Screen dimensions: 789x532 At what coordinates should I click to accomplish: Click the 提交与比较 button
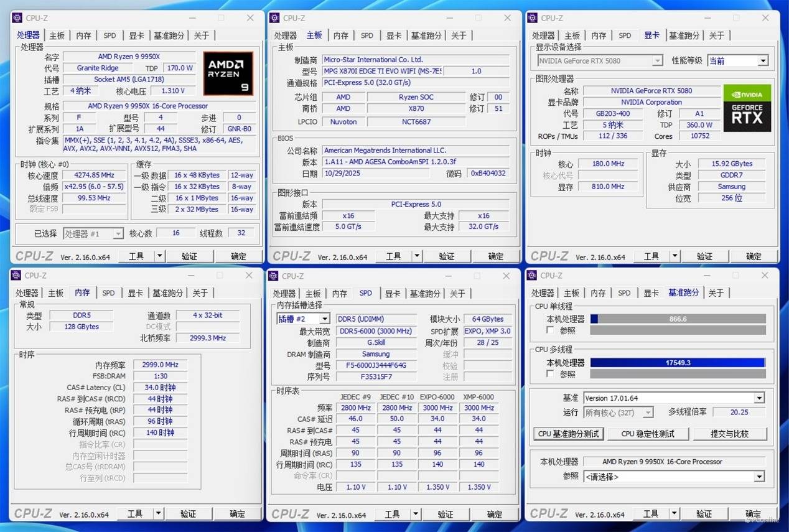(x=729, y=434)
